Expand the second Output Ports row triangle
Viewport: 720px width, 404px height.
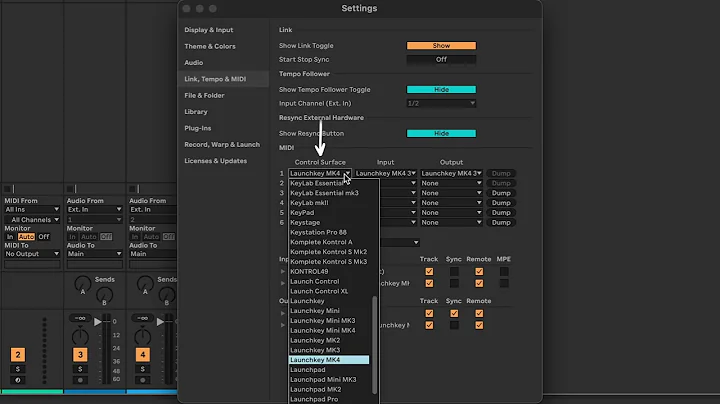coord(283,325)
